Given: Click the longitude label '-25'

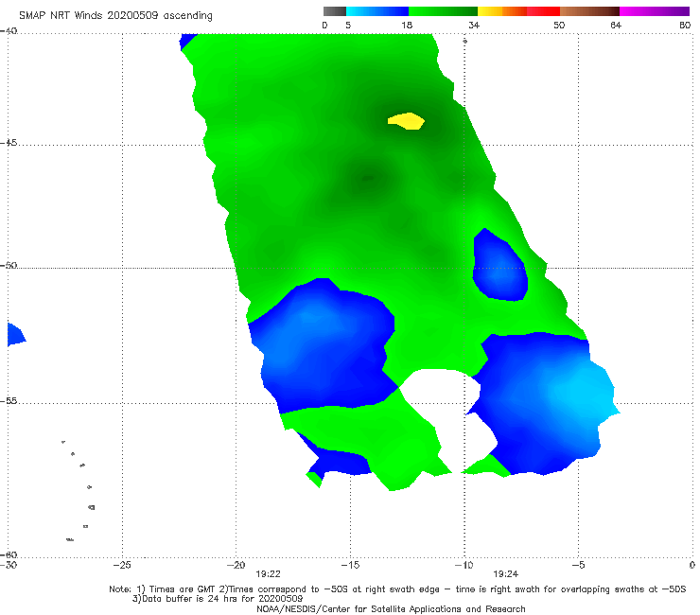Looking at the screenshot, I should (x=122, y=565).
